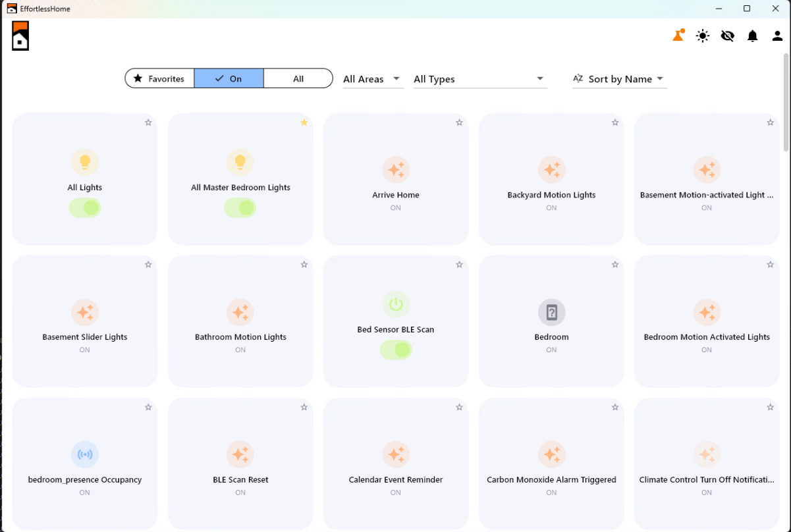The width and height of the screenshot is (791, 532).
Task: Open the bedroom_presence Occupancy signal icon
Action: (84, 454)
